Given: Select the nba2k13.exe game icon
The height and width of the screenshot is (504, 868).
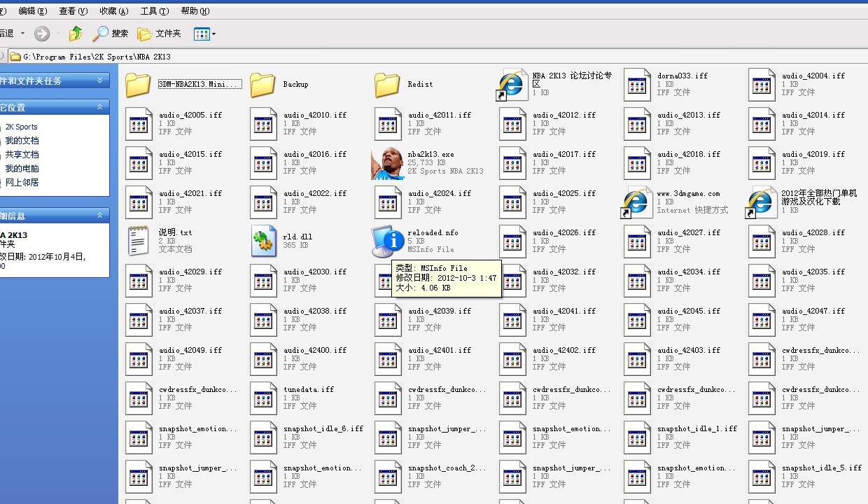Looking at the screenshot, I should pyautogui.click(x=388, y=163).
